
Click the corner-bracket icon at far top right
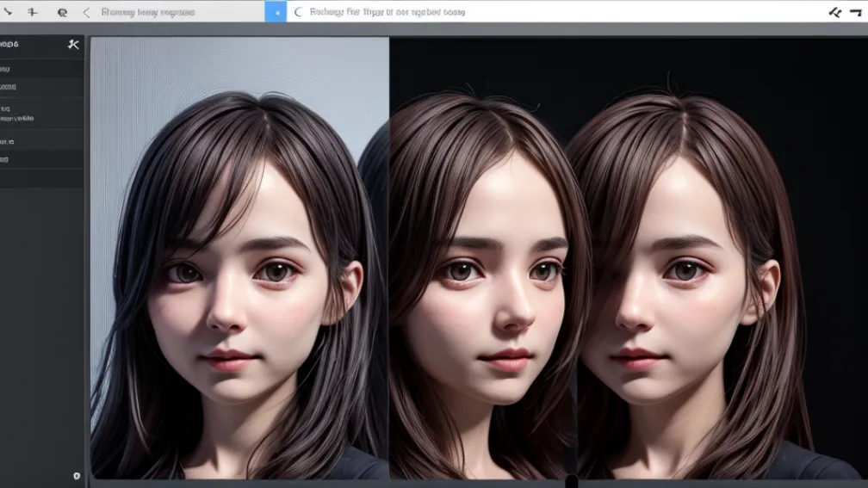click(x=856, y=12)
